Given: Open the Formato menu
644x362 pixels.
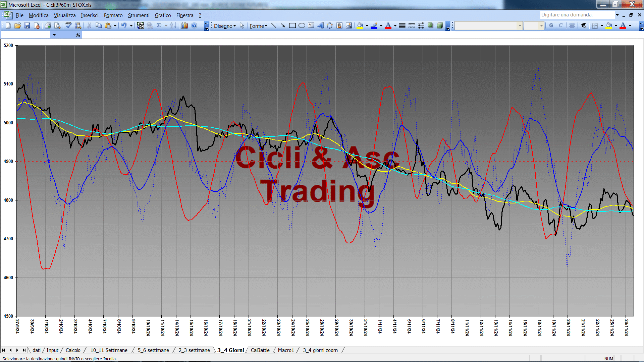Looking at the screenshot, I should [113, 15].
